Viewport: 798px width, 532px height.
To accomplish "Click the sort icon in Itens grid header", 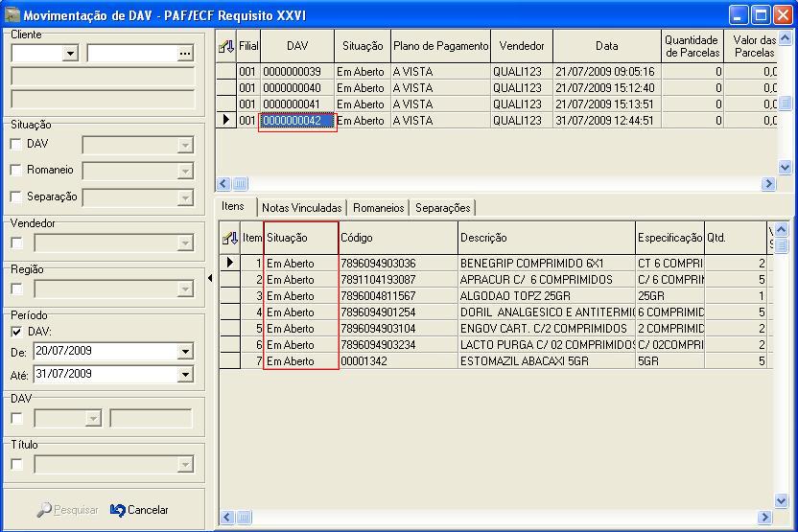I will point(229,238).
